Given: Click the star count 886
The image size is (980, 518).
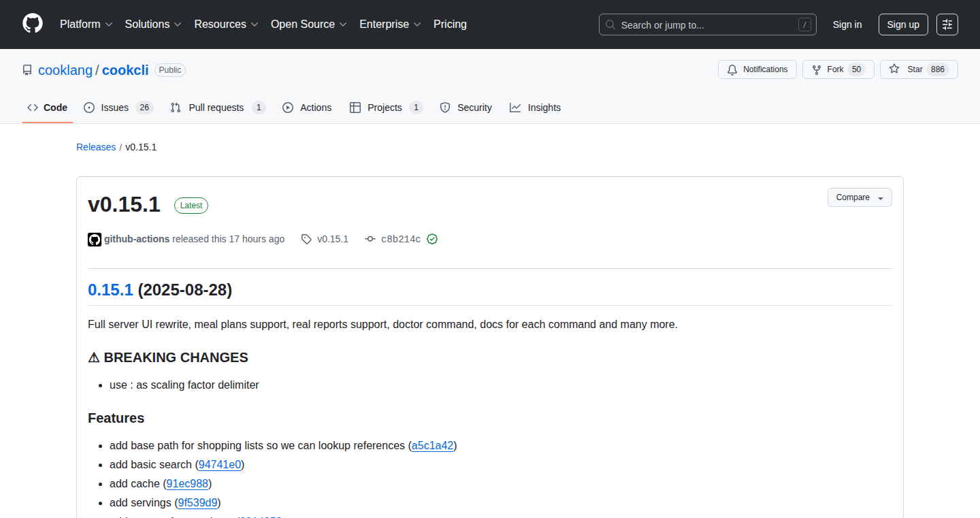Looking at the screenshot, I should pos(938,69).
